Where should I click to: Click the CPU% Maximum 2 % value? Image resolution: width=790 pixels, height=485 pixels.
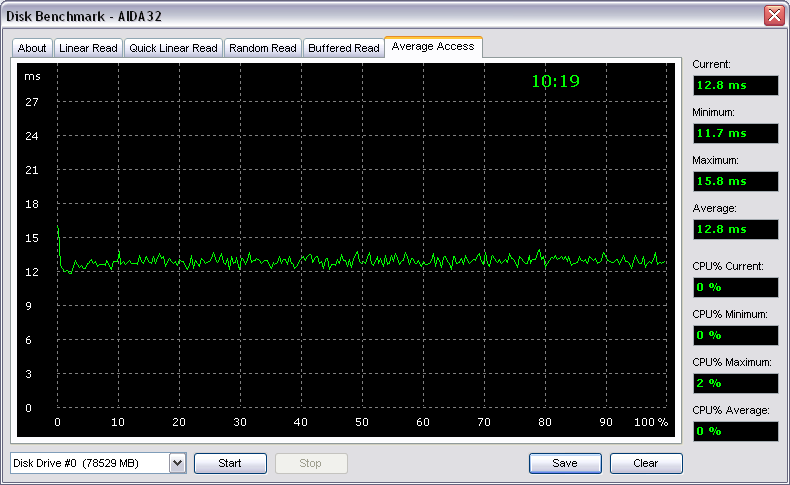pos(736,383)
